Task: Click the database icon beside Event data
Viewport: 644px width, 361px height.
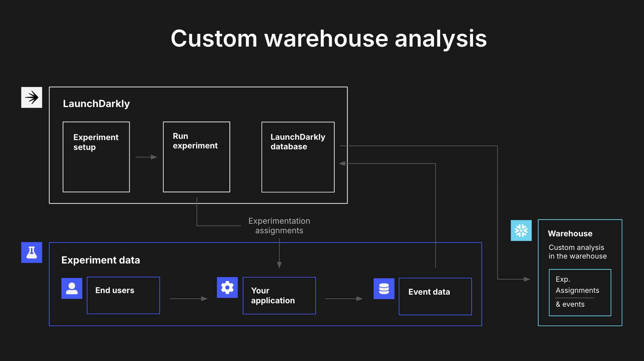Action: click(384, 289)
